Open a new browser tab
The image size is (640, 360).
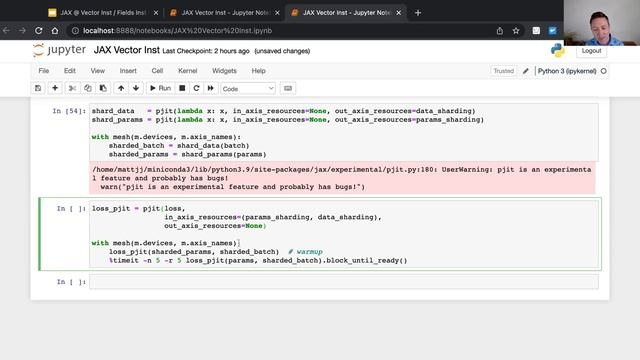pyautogui.click(x=418, y=13)
